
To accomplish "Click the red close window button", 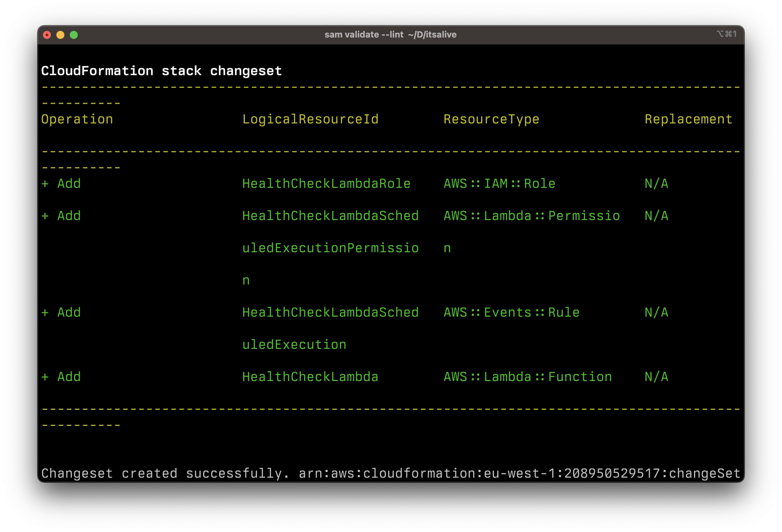I will 47,35.
